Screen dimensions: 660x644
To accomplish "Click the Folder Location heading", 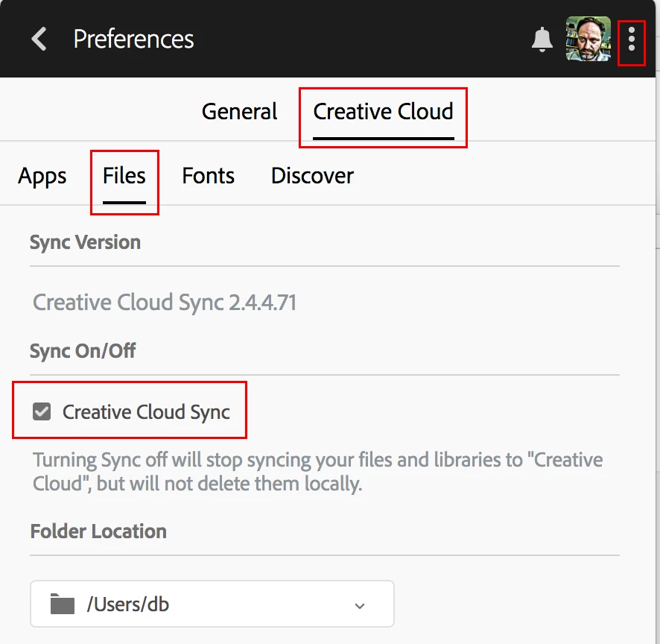I will (x=98, y=531).
